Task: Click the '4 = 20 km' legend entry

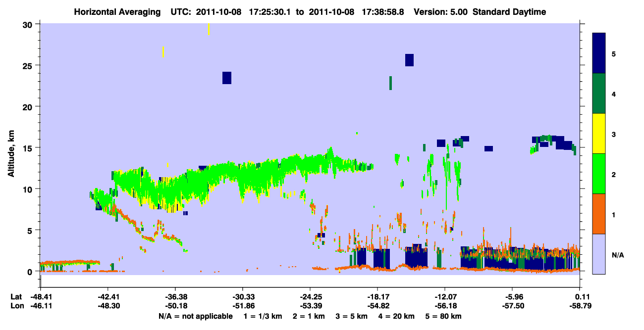Action: [x=397, y=316]
